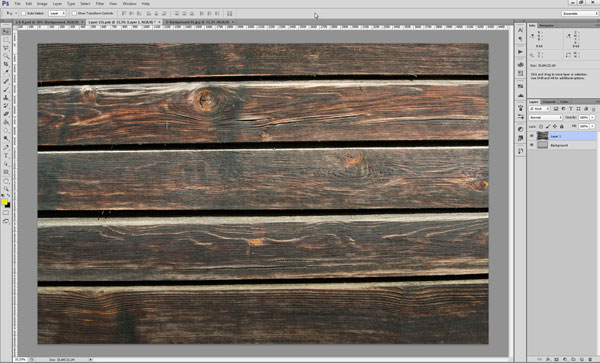This screenshot has height=363, width=600.
Task: Select the History Brush tool
Action: [x=6, y=106]
